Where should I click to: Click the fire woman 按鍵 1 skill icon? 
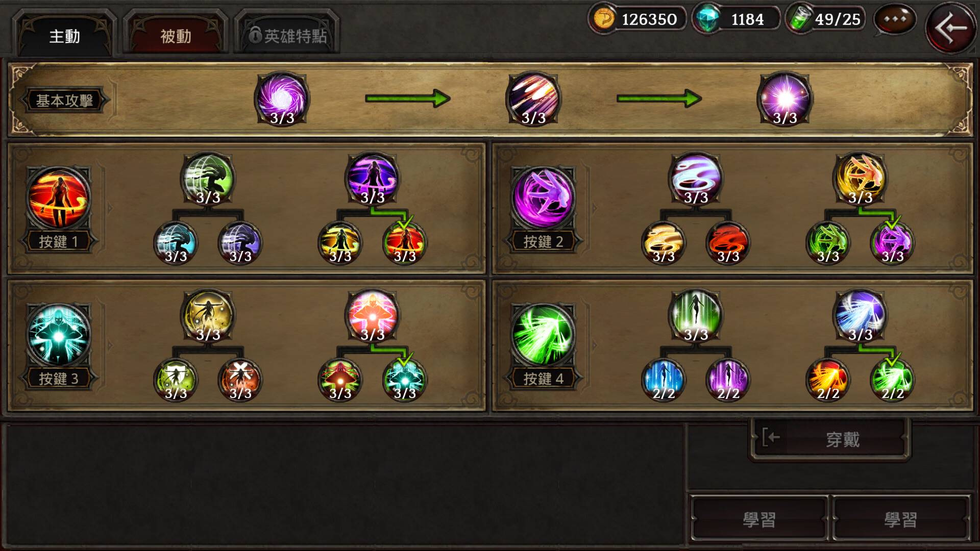pyautogui.click(x=59, y=198)
